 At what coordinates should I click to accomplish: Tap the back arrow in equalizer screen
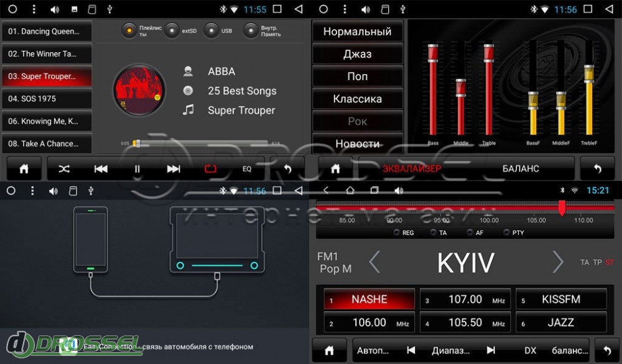click(597, 168)
